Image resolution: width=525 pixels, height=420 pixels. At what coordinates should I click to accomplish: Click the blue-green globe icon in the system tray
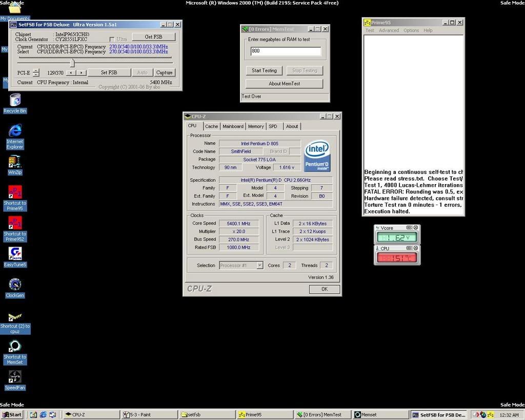click(x=483, y=415)
